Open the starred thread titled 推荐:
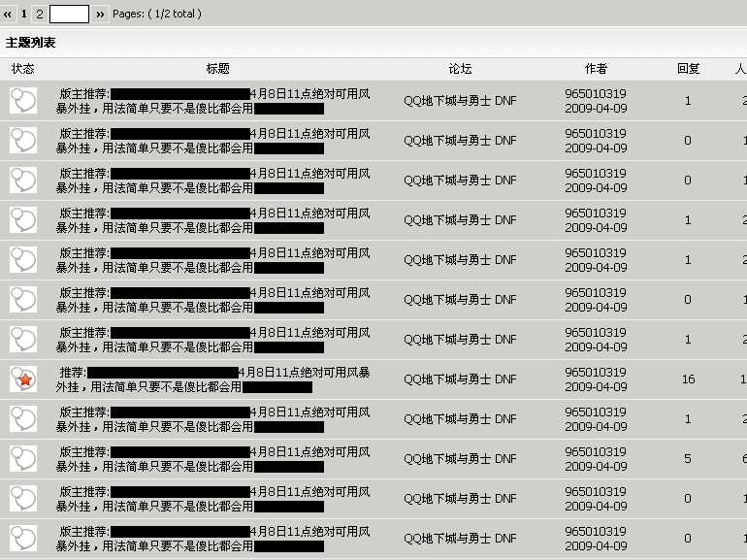This screenshot has height=560, width=747. pyautogui.click(x=212, y=379)
